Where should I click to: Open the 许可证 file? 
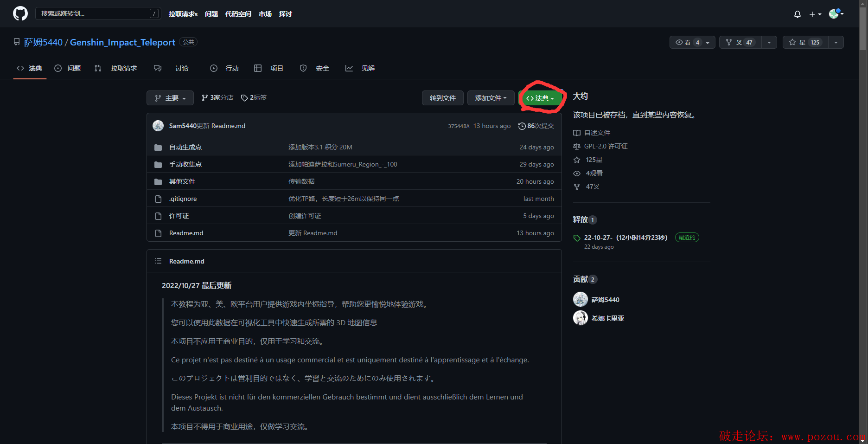(x=179, y=216)
